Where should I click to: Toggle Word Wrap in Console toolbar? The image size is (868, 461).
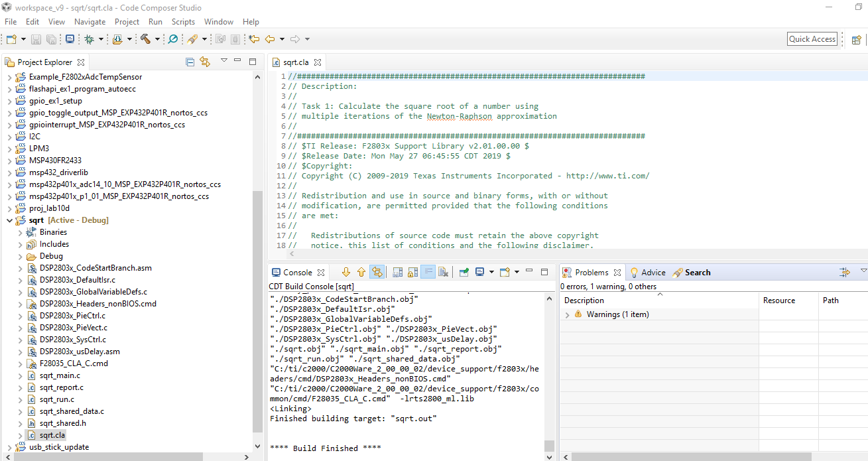tap(428, 273)
